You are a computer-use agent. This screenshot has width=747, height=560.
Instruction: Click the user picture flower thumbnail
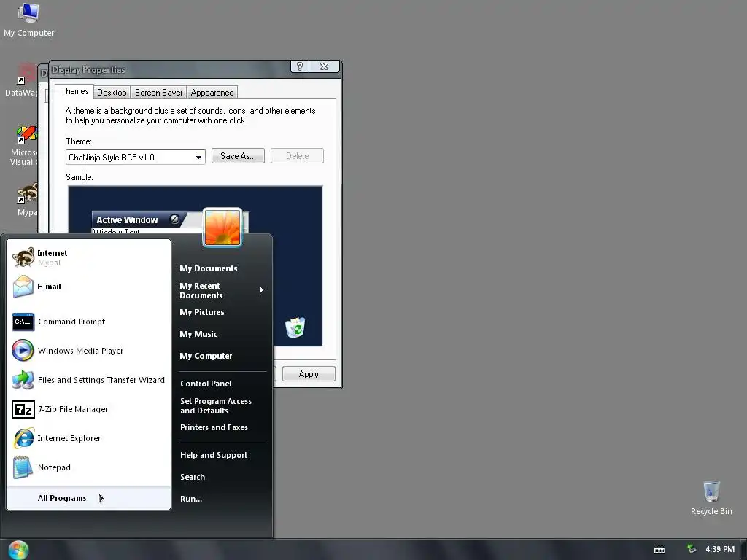222,227
